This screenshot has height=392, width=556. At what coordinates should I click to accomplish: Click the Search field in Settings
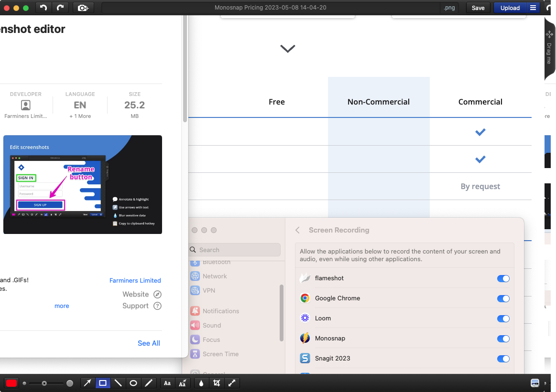tap(235, 250)
